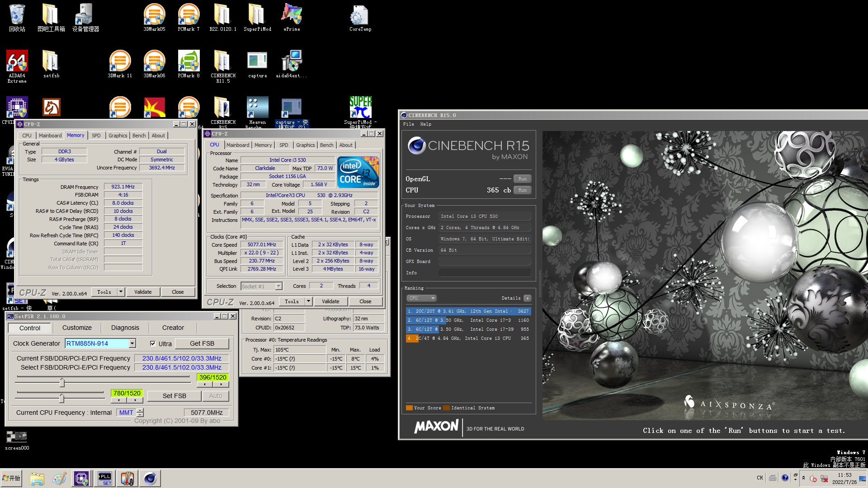
Task: Open the aida64ext desktop icon
Action: pos(292,64)
